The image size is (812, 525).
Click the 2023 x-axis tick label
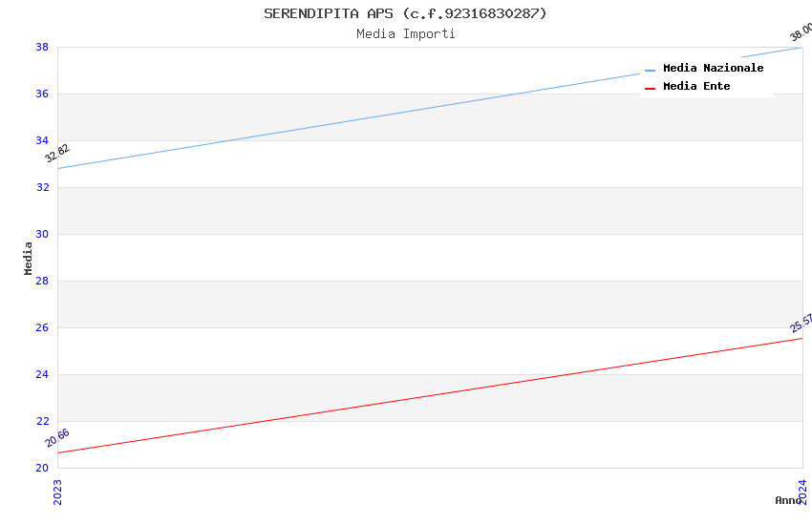point(57,492)
